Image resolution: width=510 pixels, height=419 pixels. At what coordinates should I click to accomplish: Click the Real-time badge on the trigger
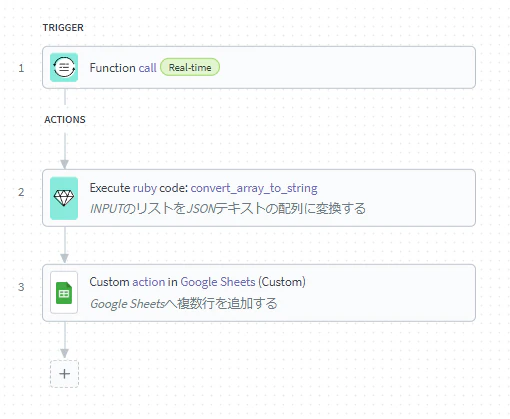[190, 67]
